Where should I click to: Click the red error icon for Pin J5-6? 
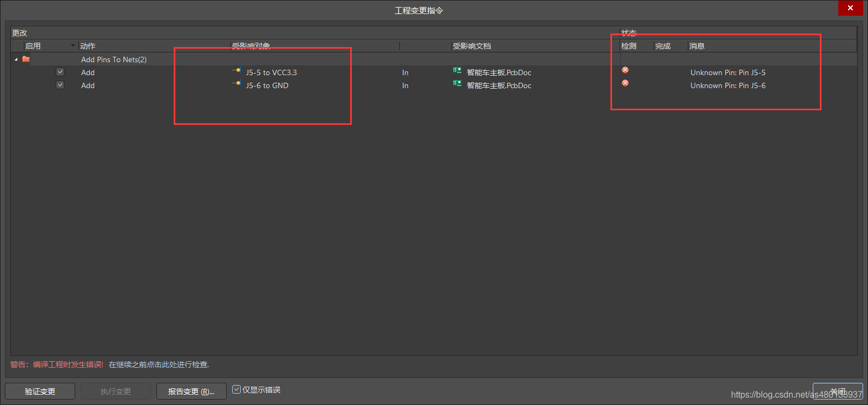pos(625,83)
